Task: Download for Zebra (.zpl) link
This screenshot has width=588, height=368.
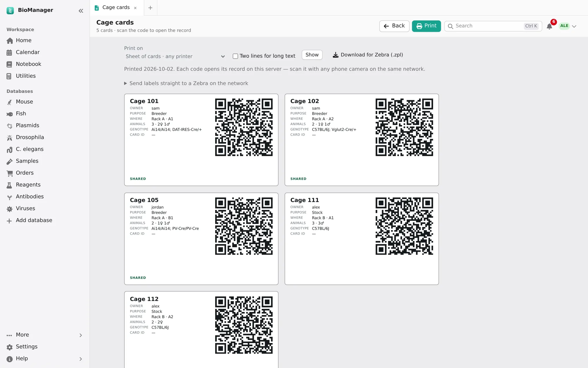Action: click(368, 55)
